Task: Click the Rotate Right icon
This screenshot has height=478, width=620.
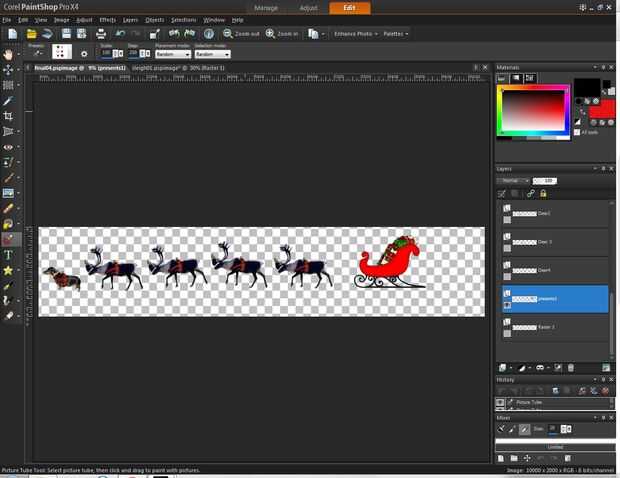Action: 190,34
